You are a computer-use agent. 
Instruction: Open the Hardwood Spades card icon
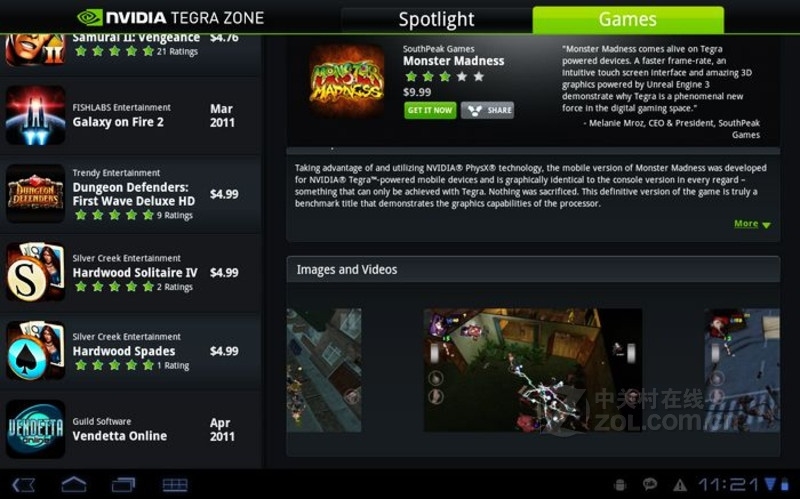coord(35,351)
